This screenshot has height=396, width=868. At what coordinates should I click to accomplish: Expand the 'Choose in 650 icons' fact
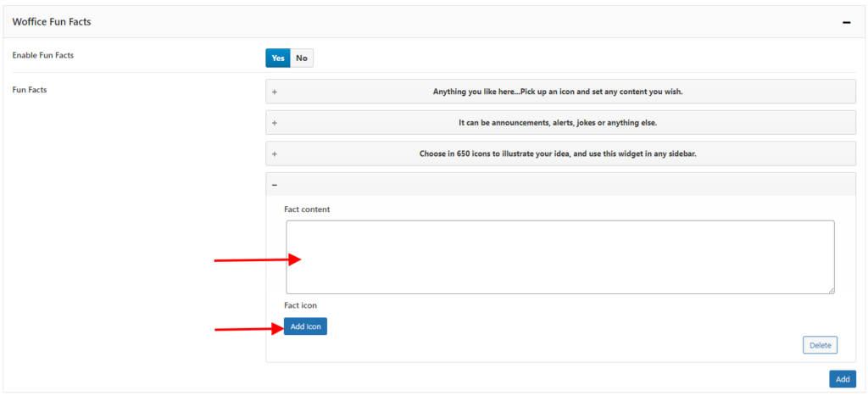coord(558,153)
